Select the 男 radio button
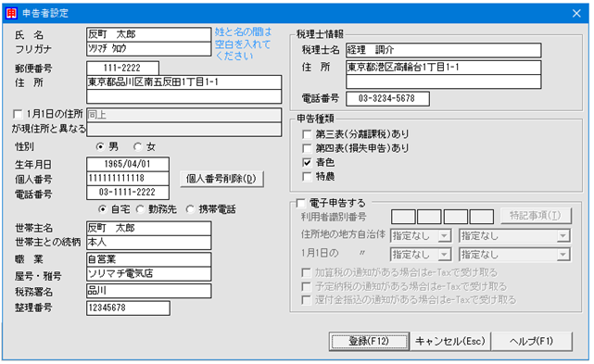Viewport: 594px width, 364px height. pos(100,146)
